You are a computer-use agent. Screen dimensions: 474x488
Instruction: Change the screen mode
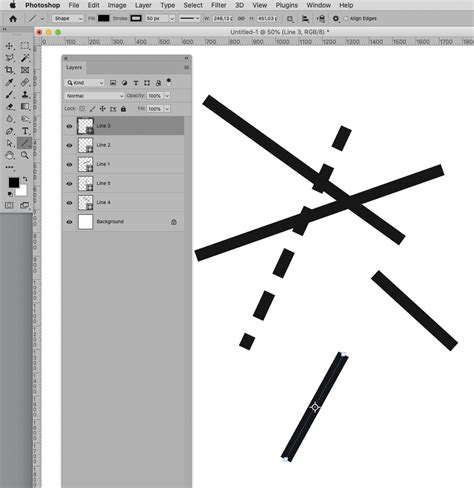coord(25,205)
